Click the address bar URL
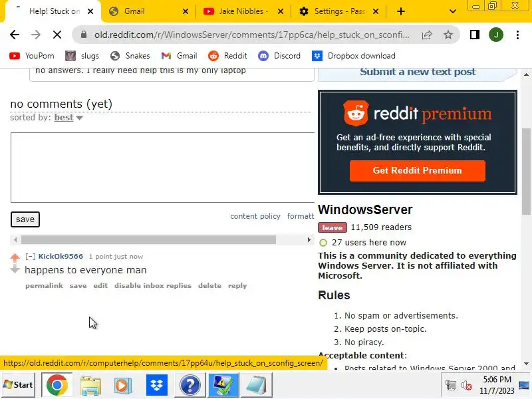 coord(252,35)
